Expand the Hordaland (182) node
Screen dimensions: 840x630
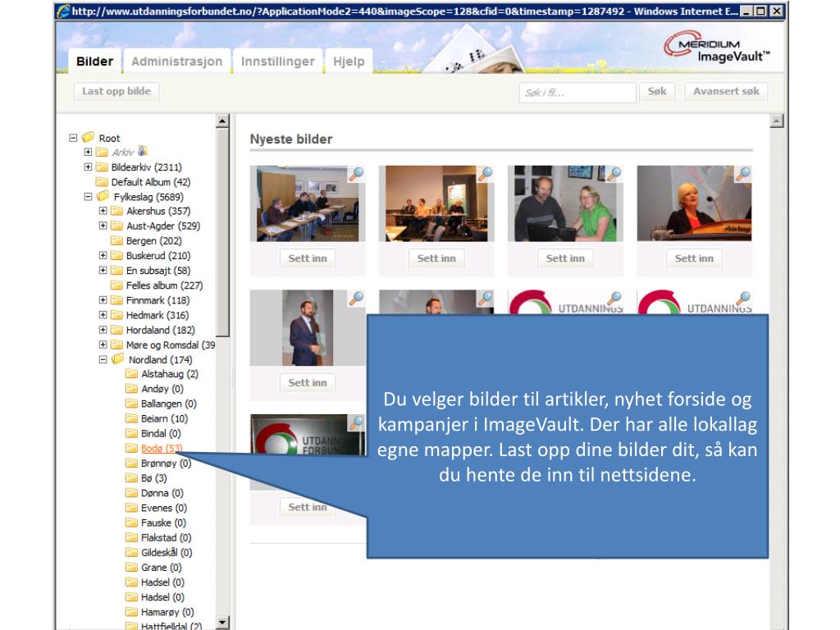click(x=103, y=330)
